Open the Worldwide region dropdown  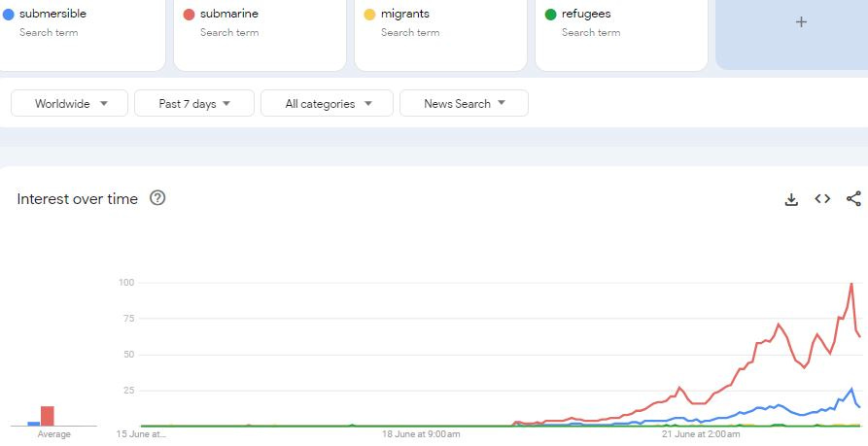click(70, 103)
